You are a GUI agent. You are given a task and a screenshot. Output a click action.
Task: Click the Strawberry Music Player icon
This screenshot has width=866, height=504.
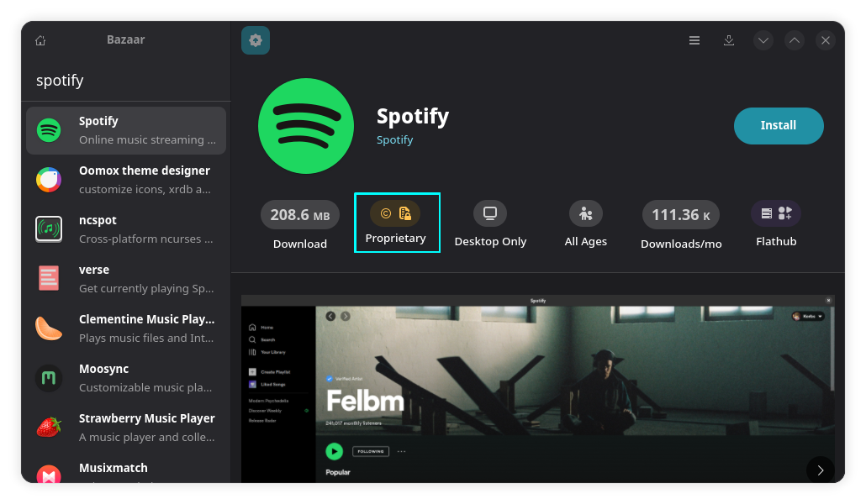49,427
